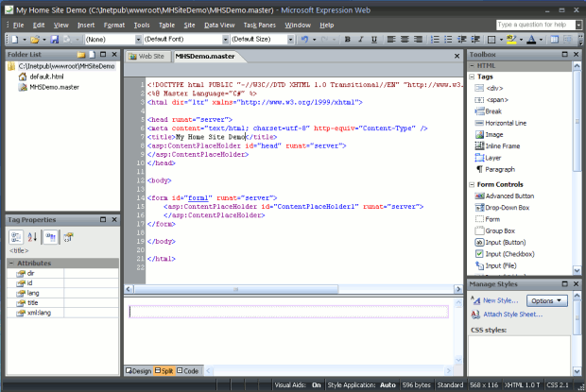The height and width of the screenshot is (392, 586).
Task: Click the Italic formatting icon
Action: pos(361,40)
